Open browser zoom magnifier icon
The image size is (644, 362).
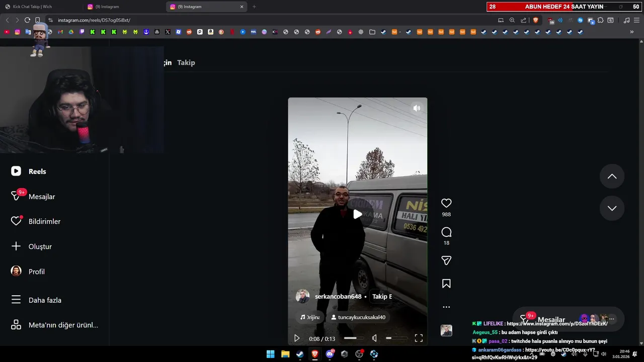(512, 20)
